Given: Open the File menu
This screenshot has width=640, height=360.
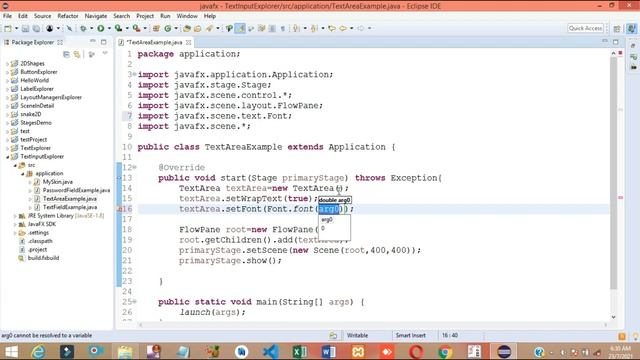Looking at the screenshot, I should click(7, 16).
